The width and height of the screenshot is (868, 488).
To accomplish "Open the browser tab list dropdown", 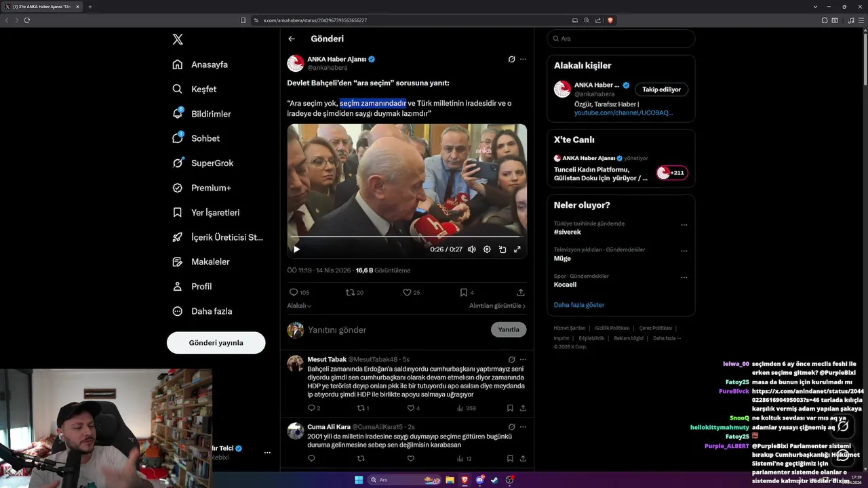I will 815,7.
